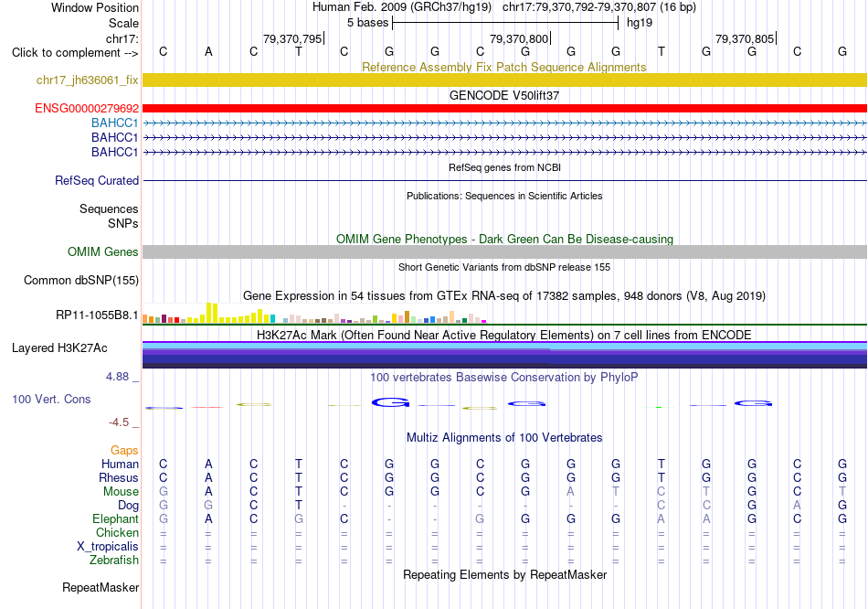Open OMIM Gene Phenotypes track title

(504, 239)
